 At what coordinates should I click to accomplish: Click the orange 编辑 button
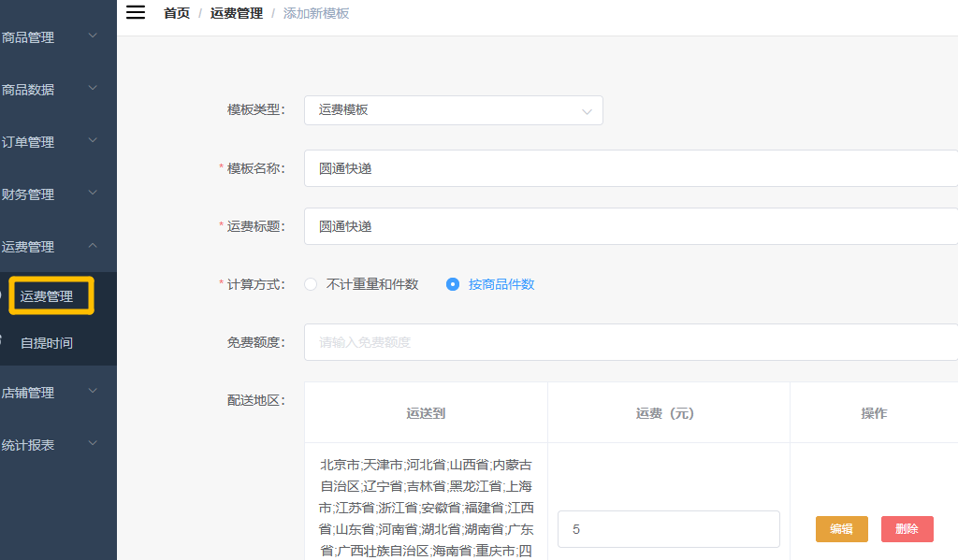pos(841,529)
